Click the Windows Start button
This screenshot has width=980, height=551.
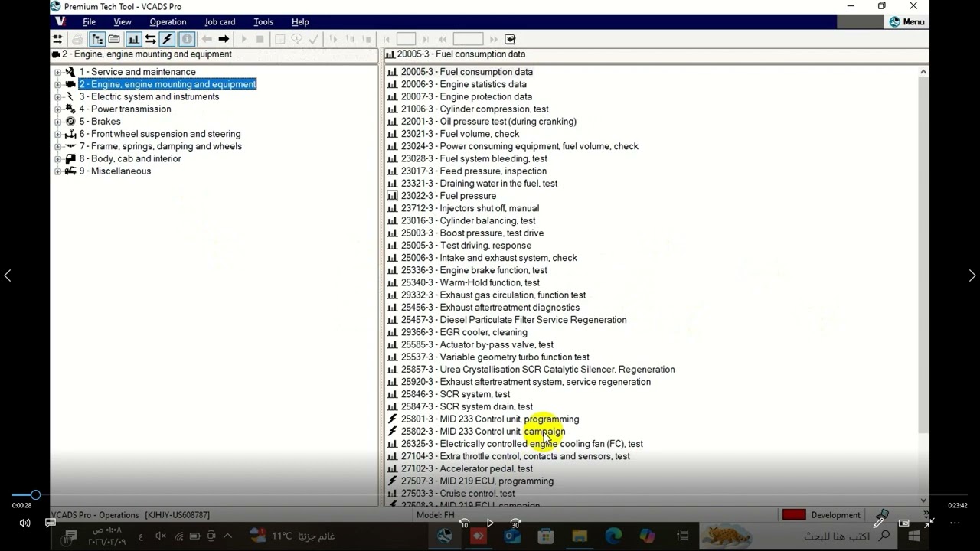point(914,536)
